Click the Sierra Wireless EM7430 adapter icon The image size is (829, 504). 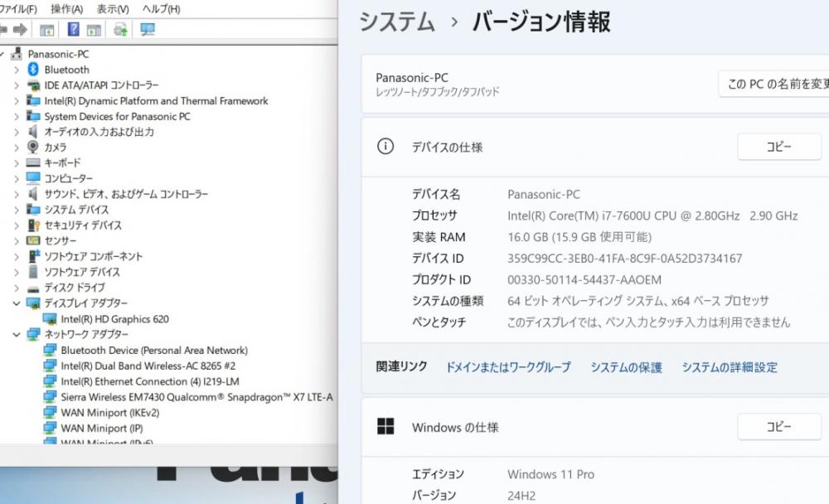[50, 396]
